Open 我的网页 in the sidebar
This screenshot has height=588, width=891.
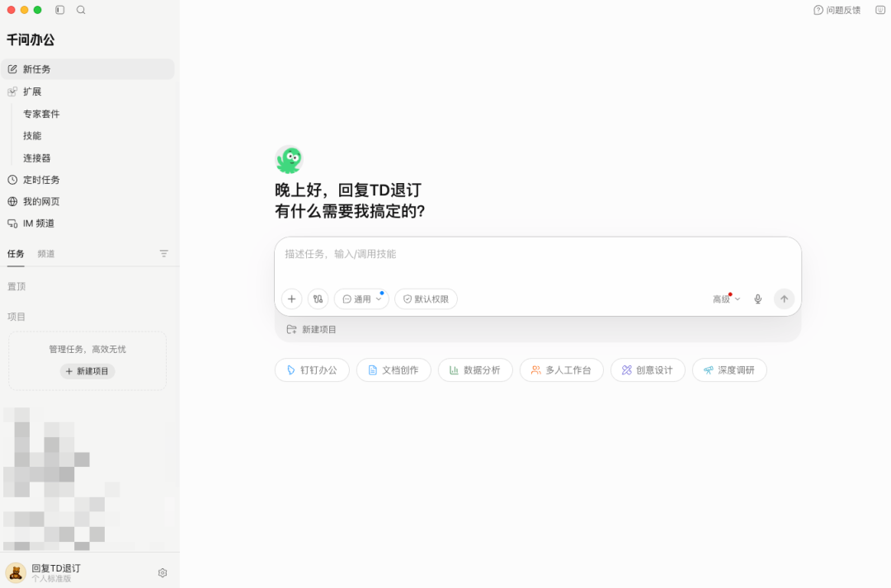point(87,202)
